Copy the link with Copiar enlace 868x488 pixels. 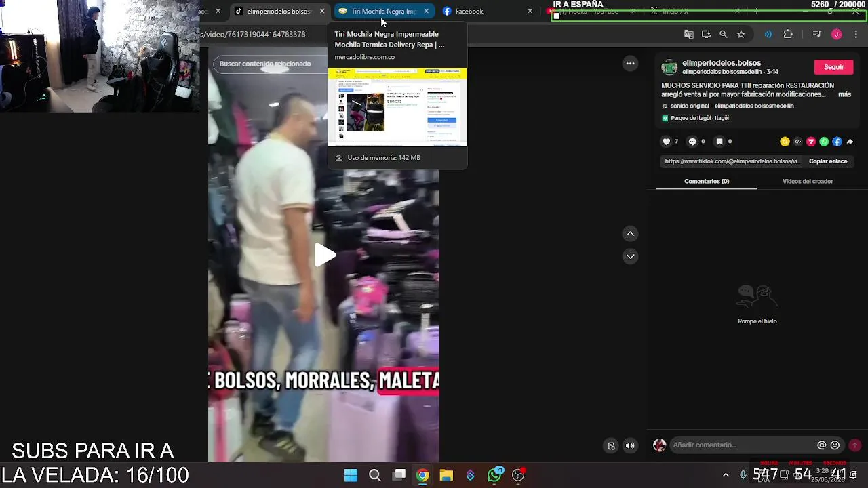(828, 161)
